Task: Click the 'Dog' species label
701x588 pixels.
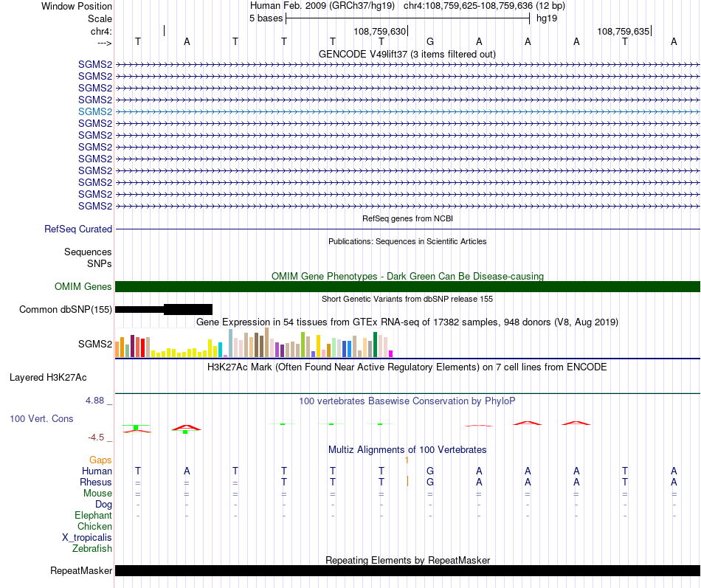Action: pyautogui.click(x=103, y=505)
